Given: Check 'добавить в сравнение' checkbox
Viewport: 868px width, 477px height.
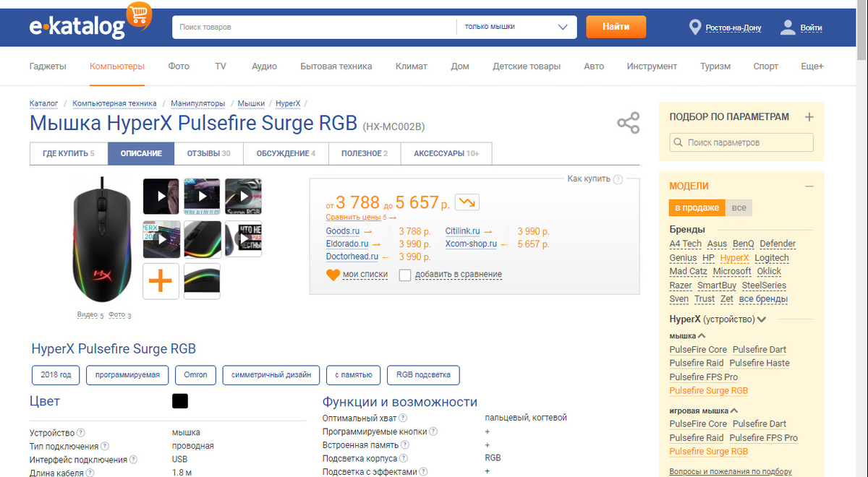Looking at the screenshot, I should tap(405, 275).
